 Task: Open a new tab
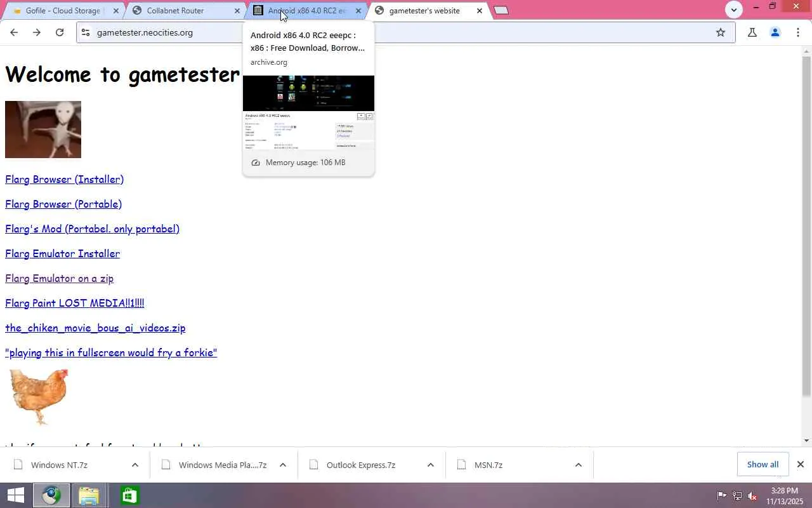pos(501,10)
